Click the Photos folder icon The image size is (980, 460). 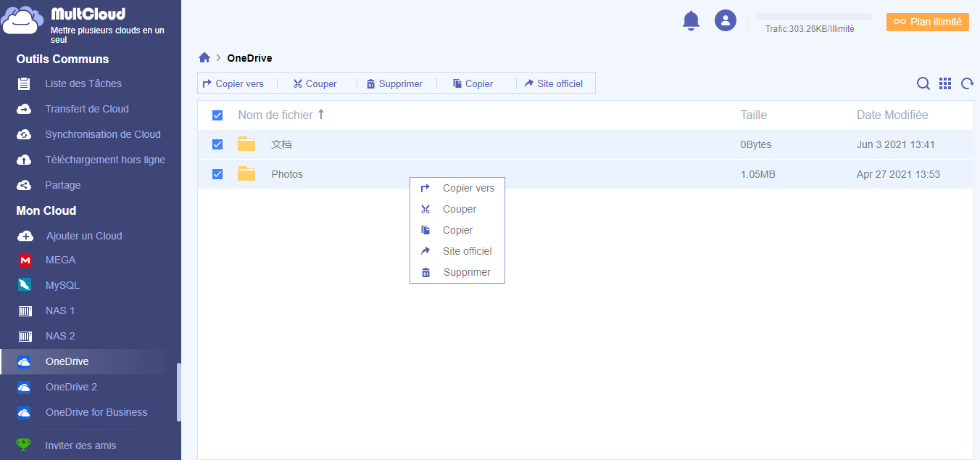click(246, 173)
